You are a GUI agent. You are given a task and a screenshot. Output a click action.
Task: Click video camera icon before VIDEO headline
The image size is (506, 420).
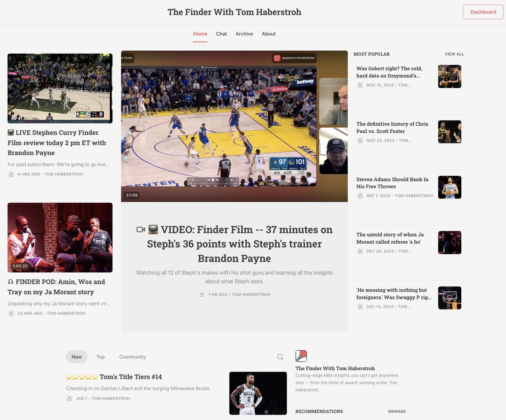[141, 230]
